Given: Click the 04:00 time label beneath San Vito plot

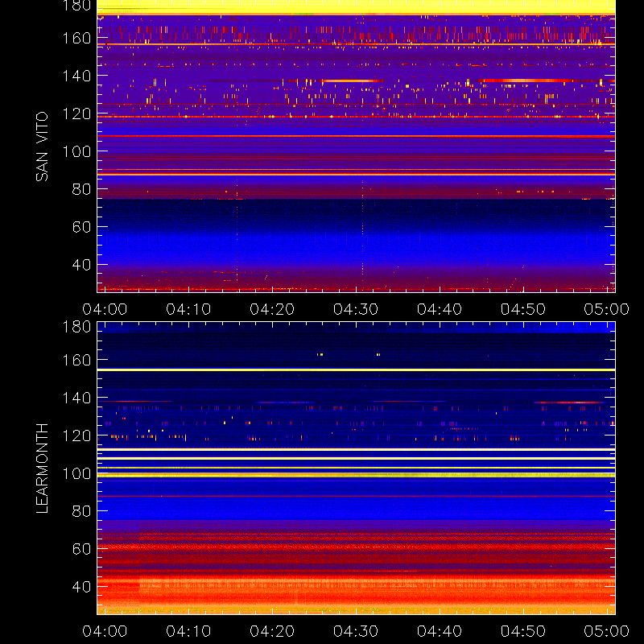Looking at the screenshot, I should (105, 309).
